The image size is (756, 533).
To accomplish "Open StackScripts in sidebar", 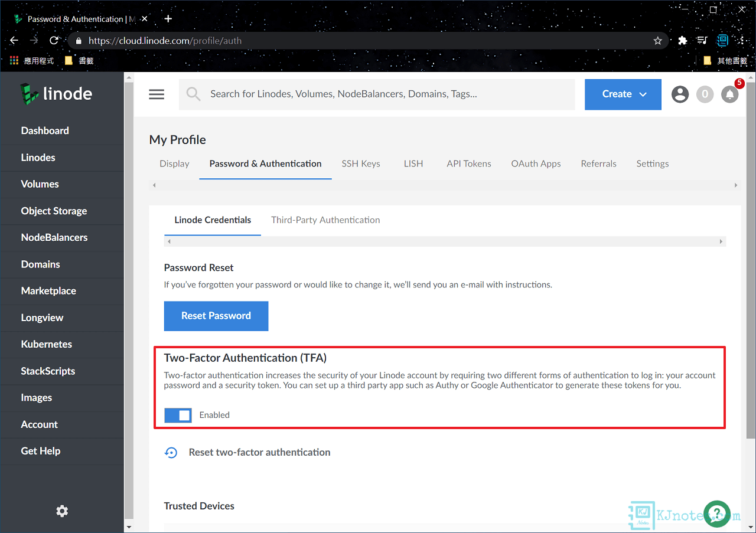I will pyautogui.click(x=62, y=371).
